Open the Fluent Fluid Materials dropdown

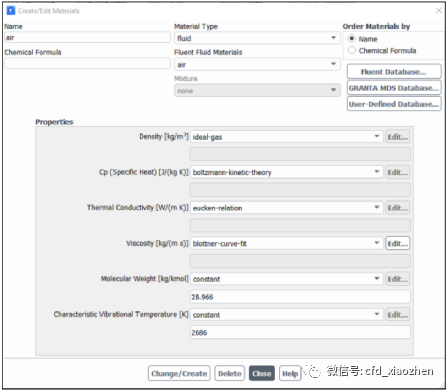257,64
